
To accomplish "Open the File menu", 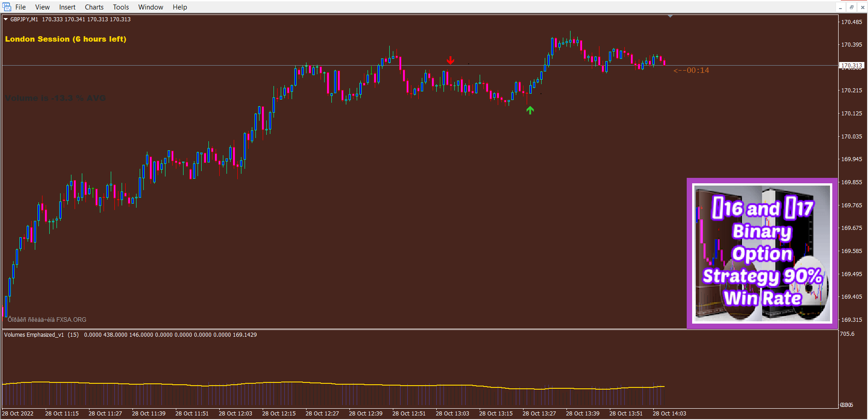I will coord(20,7).
